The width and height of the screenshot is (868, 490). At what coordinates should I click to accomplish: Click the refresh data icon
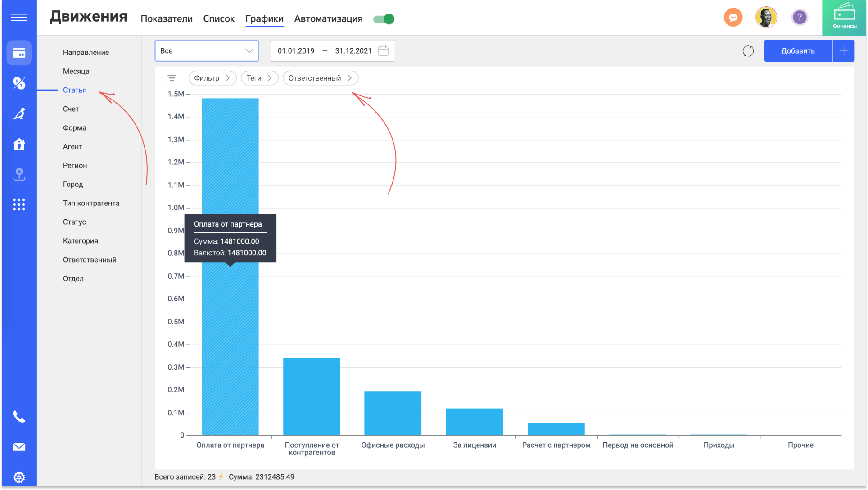pos(748,51)
